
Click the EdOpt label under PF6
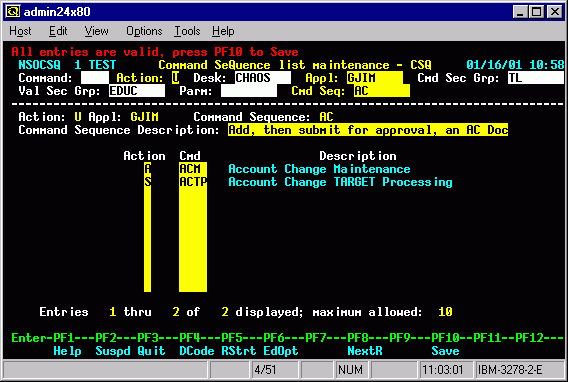click(281, 351)
